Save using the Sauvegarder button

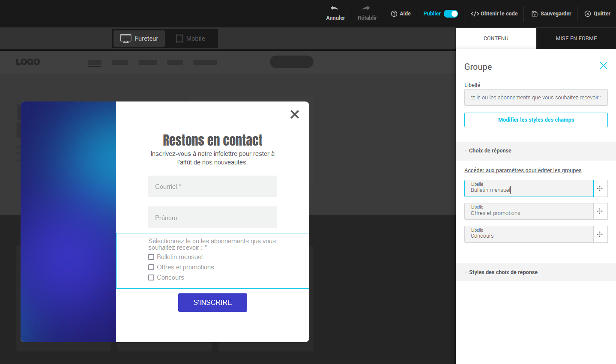pos(551,14)
